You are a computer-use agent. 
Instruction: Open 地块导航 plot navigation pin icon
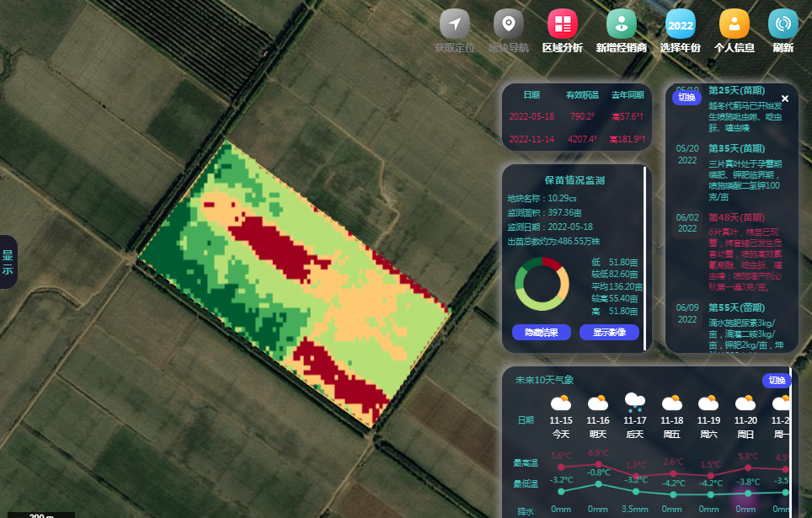(x=508, y=24)
